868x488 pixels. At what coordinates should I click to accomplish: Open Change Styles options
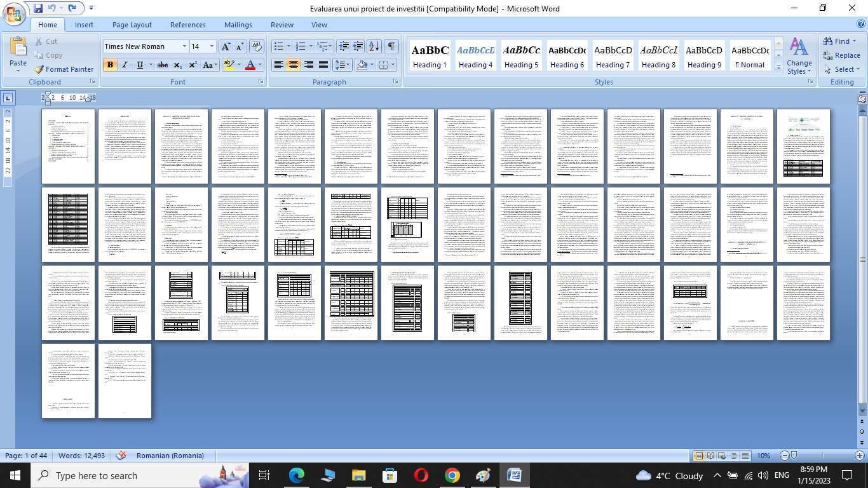coord(799,56)
